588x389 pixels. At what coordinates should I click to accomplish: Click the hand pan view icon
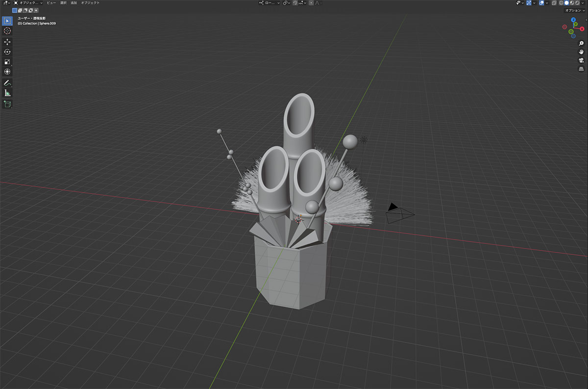(581, 51)
